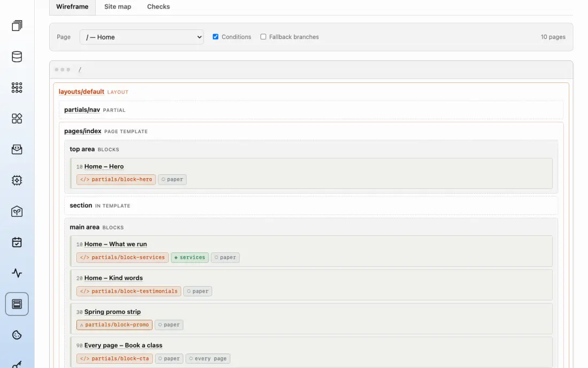588x368 pixels.
Task: Open the activity pulse sidebar icon
Action: click(x=17, y=273)
